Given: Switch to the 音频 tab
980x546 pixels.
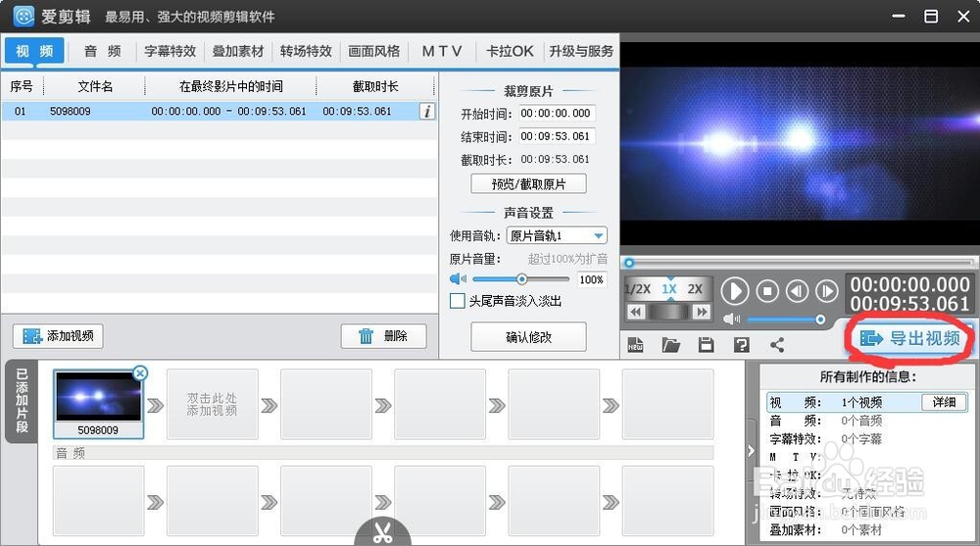Looking at the screenshot, I should pos(103,51).
